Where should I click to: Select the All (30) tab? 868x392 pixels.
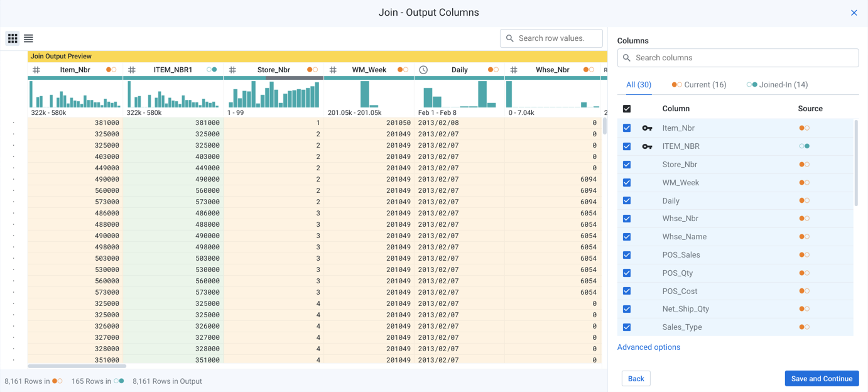tap(638, 84)
